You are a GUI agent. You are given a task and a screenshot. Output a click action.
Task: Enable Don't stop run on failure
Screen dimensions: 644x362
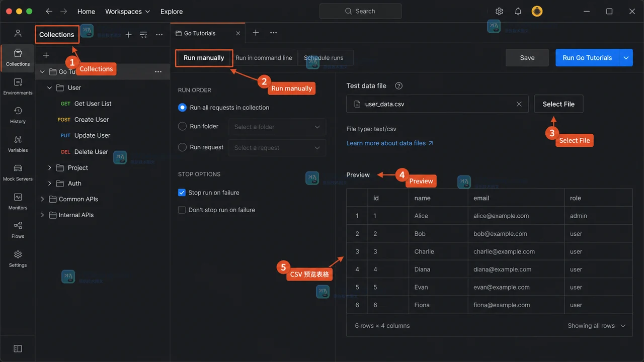click(182, 210)
